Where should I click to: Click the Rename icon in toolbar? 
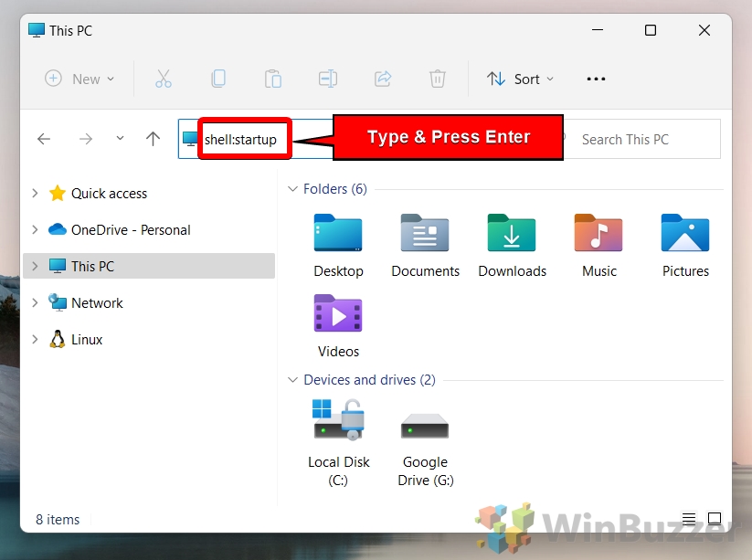(328, 79)
